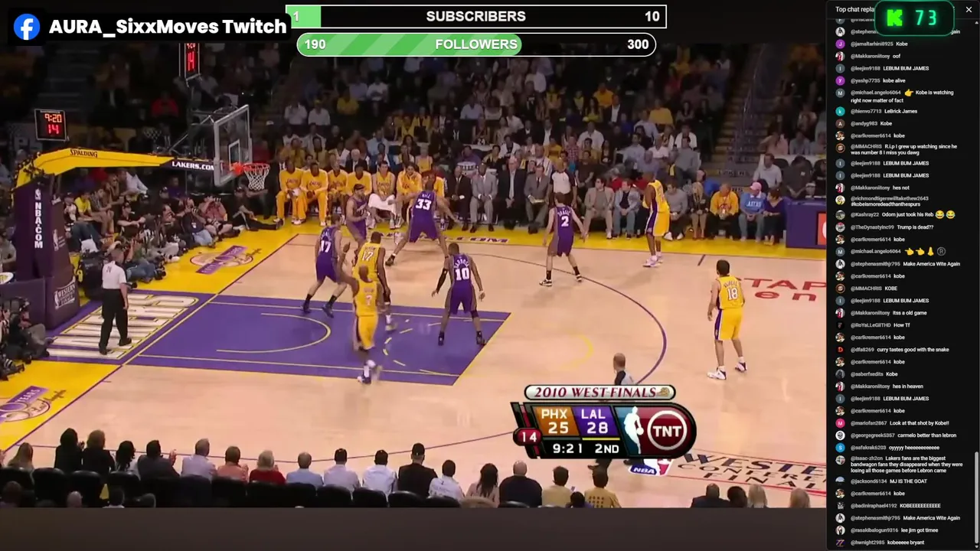Click avatar beside 'Kobe is watching' message
The height and width of the screenshot is (551, 980).
point(840,93)
